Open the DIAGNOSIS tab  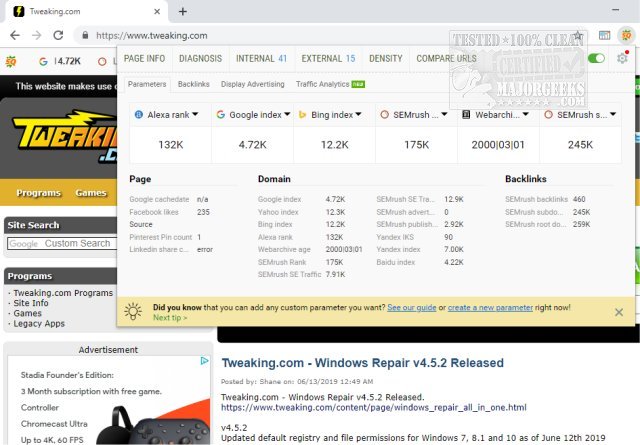pos(200,59)
